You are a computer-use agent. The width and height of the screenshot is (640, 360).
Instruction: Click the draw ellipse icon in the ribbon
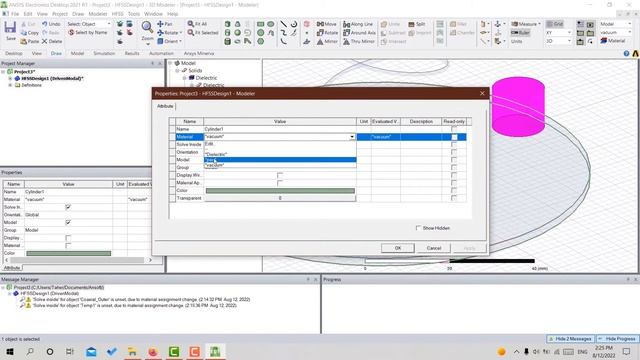[x=271, y=24]
